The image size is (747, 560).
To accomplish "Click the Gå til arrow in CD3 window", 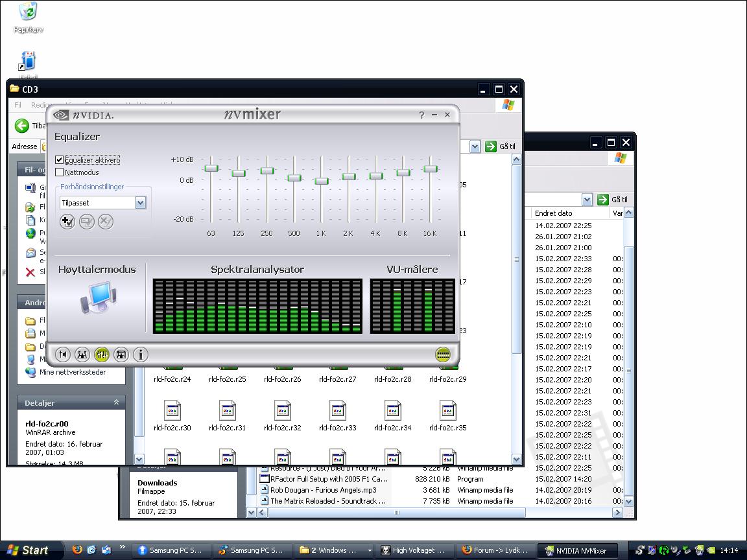I will pos(491,146).
